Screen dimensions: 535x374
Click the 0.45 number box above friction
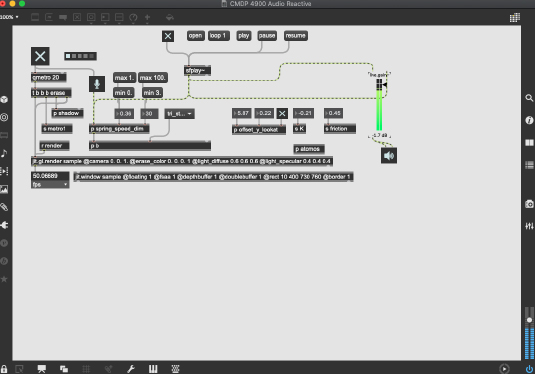click(x=333, y=113)
